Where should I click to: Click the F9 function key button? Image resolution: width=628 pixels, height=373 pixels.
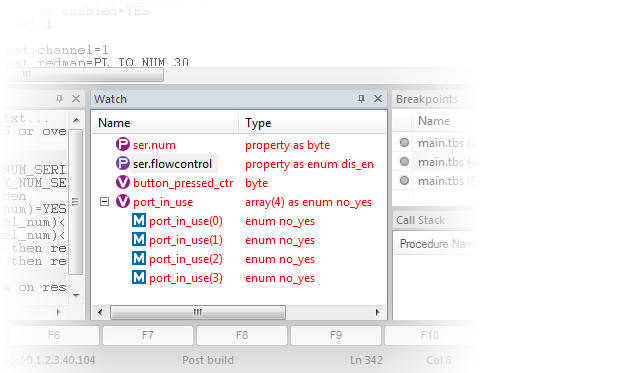pyautogui.click(x=336, y=335)
